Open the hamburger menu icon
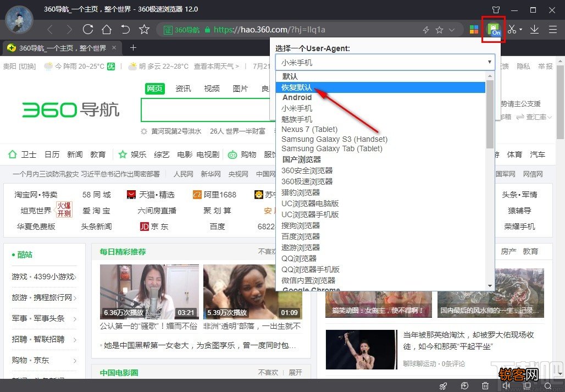565x392 pixels. 553,30
